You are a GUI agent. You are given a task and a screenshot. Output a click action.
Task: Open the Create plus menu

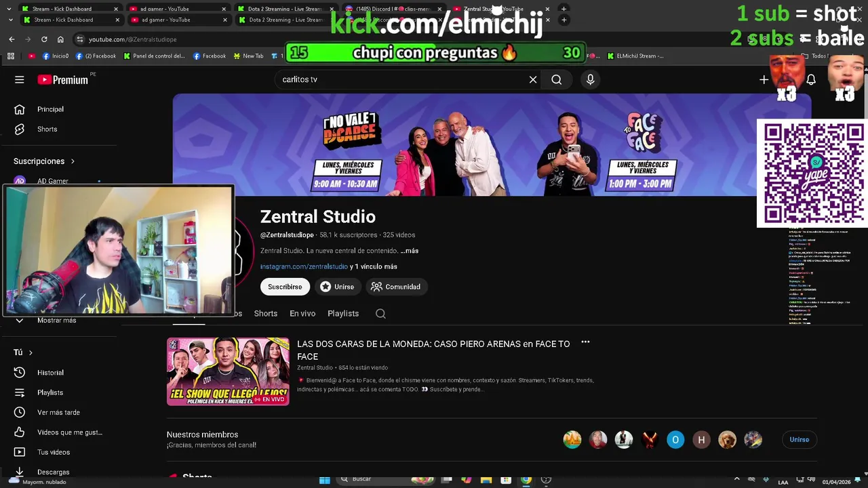tap(764, 80)
